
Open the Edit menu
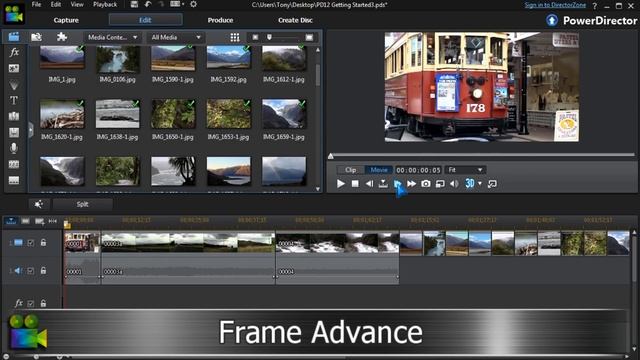[x=56, y=4]
